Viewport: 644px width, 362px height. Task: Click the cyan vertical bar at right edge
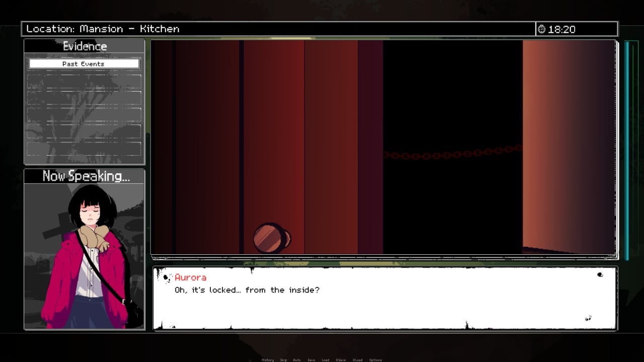pyautogui.click(x=627, y=151)
